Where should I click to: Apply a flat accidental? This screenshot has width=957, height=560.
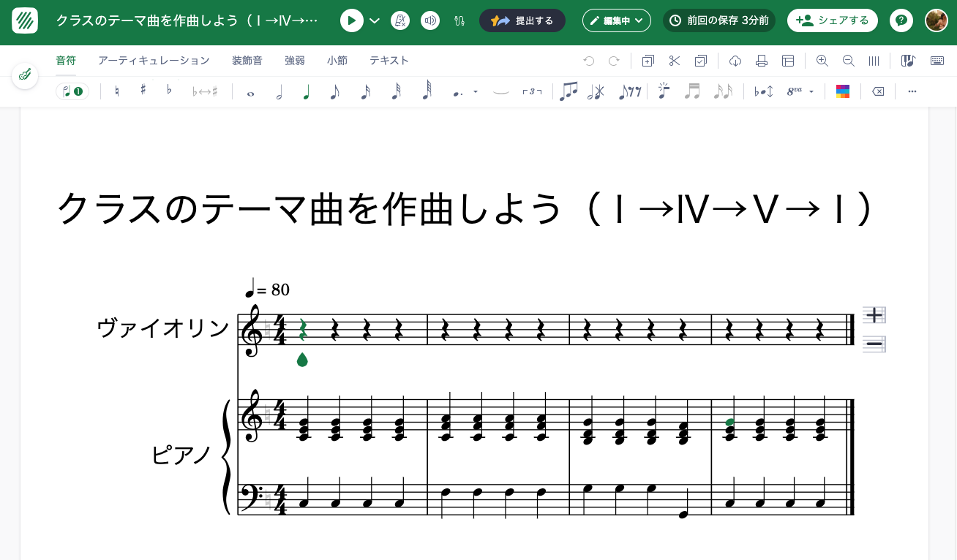pos(168,91)
